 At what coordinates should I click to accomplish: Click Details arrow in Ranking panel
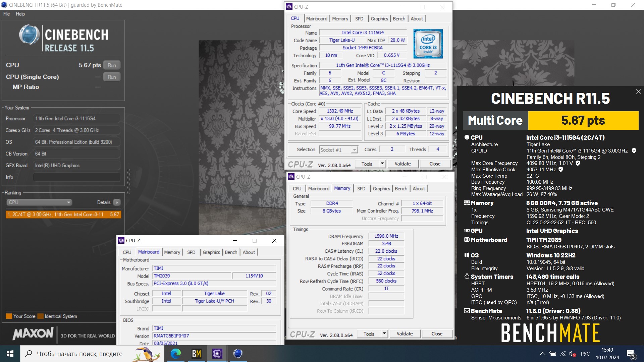pos(117,202)
